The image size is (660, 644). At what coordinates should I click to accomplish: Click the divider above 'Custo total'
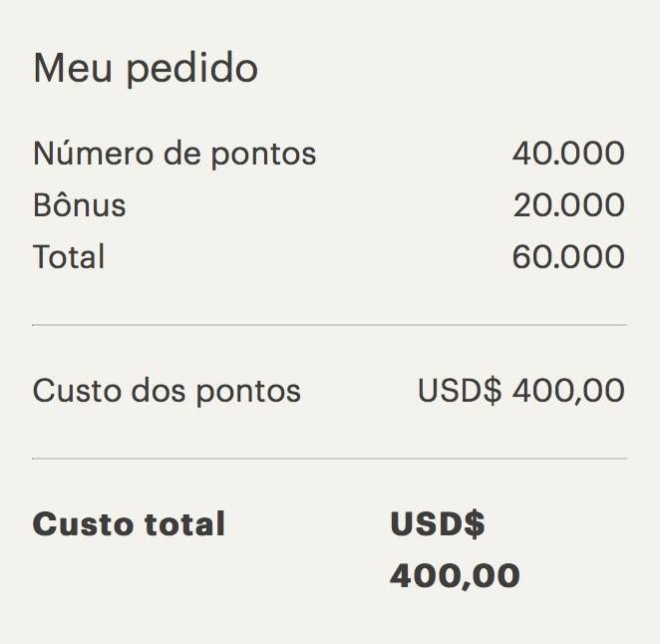pyautogui.click(x=330, y=459)
